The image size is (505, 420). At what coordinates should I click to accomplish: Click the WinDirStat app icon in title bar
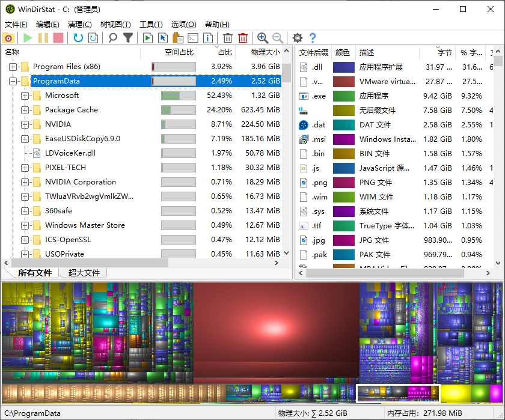pyautogui.click(x=10, y=9)
